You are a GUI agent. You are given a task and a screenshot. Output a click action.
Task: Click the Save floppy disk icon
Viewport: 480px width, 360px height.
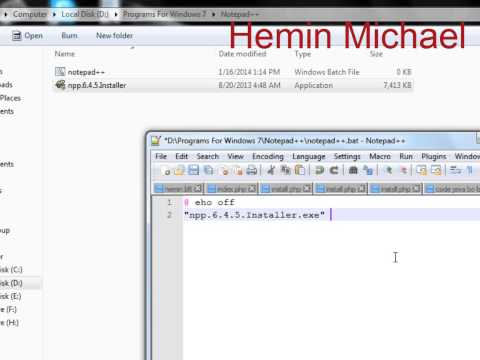[193, 170]
